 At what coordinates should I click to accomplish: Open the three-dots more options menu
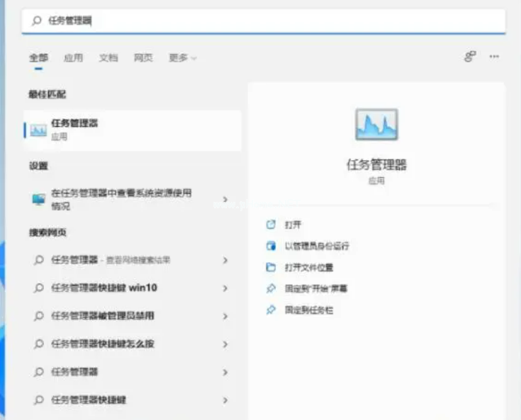(x=494, y=57)
